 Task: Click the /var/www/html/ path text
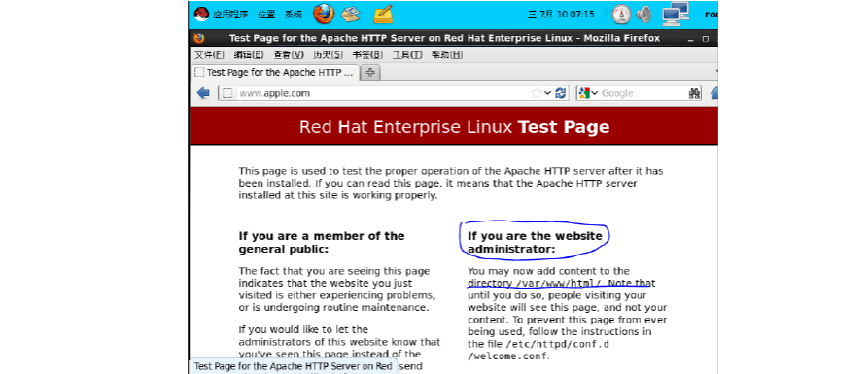tap(559, 283)
